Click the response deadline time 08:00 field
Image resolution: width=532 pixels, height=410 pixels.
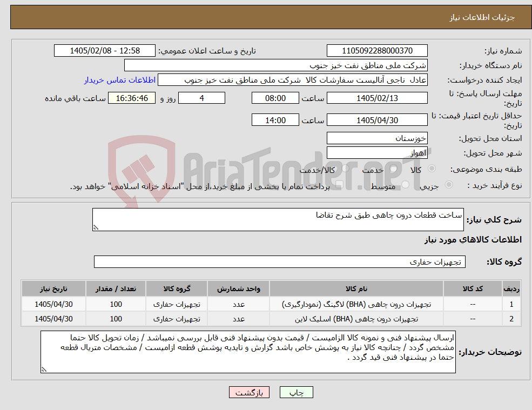coord(275,98)
